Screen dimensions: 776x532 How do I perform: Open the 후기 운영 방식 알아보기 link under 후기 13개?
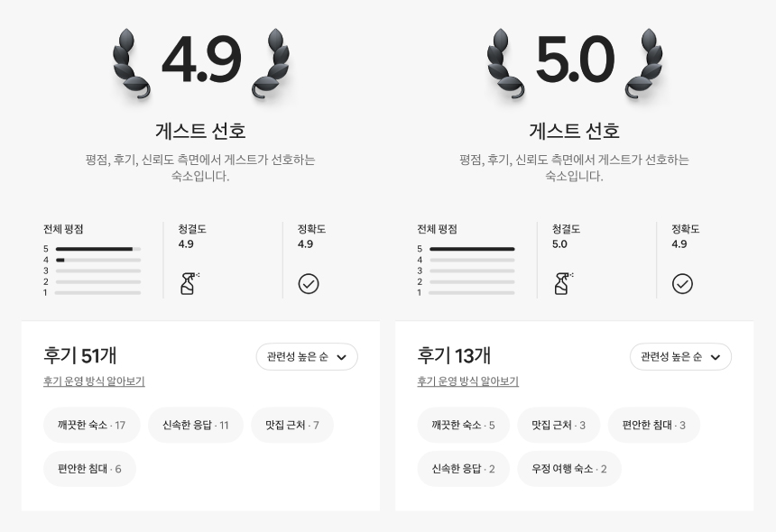[x=467, y=381]
